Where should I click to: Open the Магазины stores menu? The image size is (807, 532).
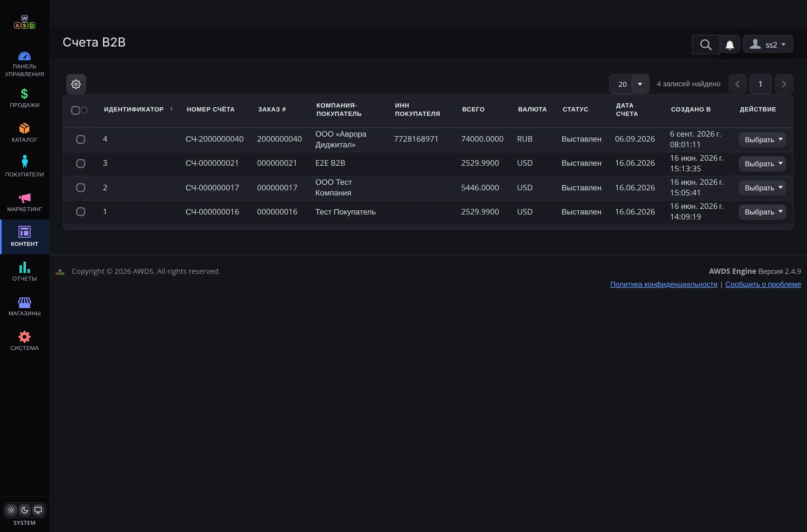tap(24, 306)
